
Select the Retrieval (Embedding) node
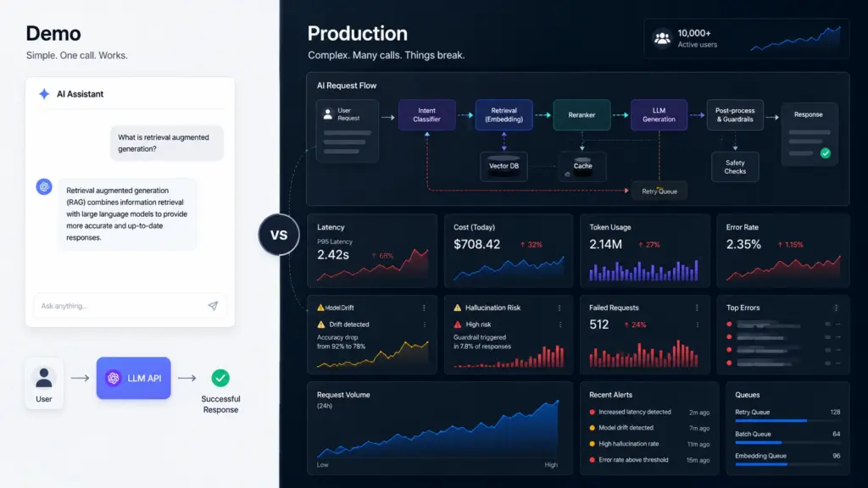504,115
